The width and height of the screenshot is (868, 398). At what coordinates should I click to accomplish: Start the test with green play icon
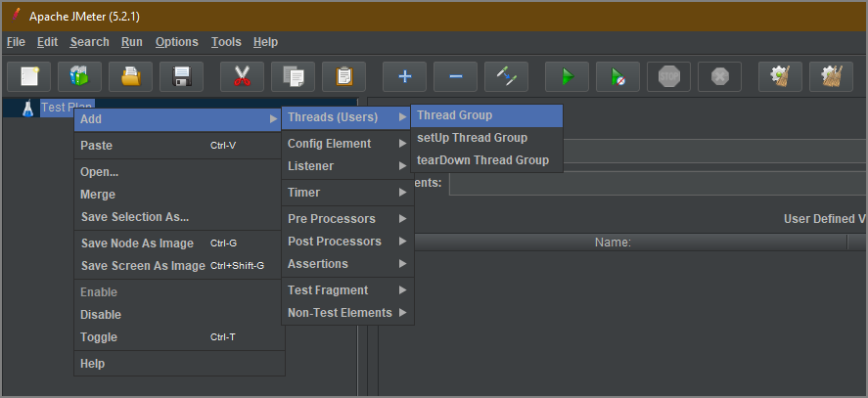coord(567,76)
